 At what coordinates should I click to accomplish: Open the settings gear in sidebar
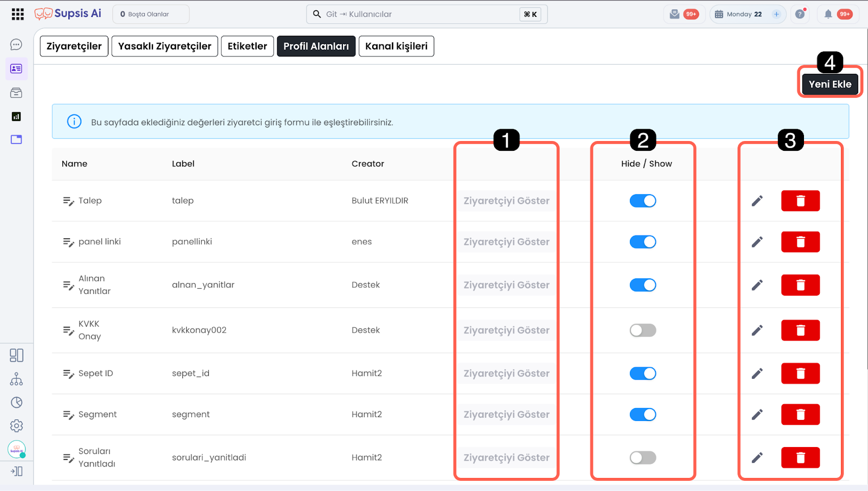tap(16, 426)
